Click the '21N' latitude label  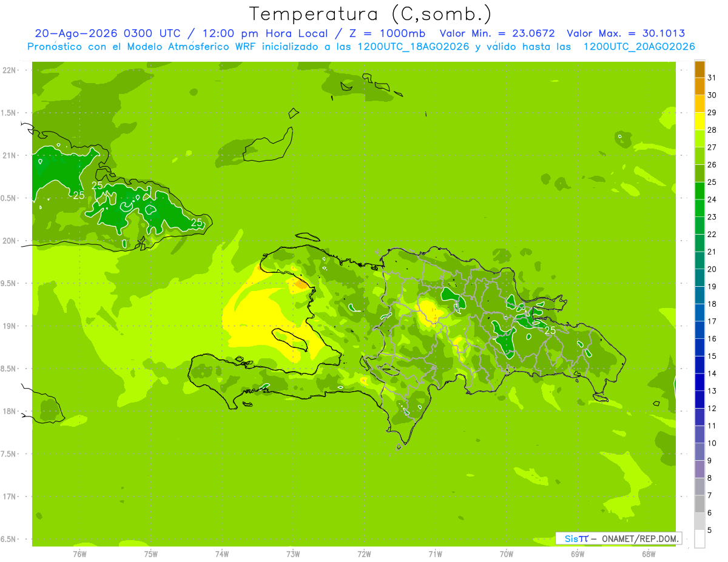tap(9, 155)
